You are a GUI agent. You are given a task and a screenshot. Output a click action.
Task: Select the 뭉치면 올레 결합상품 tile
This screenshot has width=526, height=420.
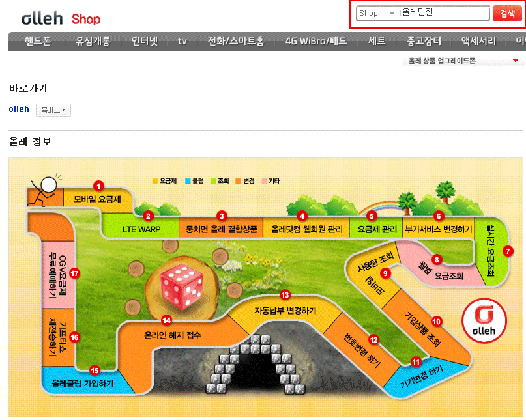[222, 229]
